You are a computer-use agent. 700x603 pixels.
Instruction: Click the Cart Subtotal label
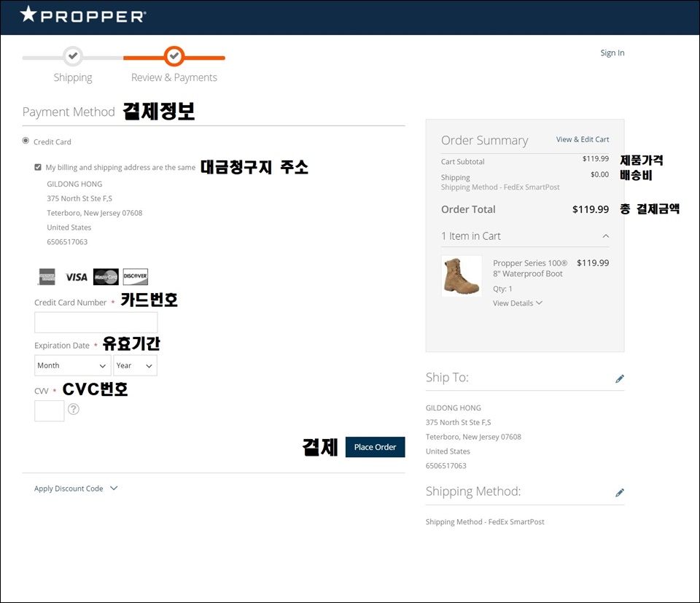tap(462, 162)
